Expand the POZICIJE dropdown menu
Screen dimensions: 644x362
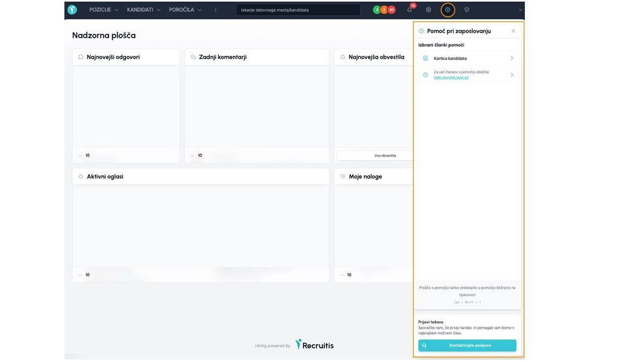click(x=104, y=10)
